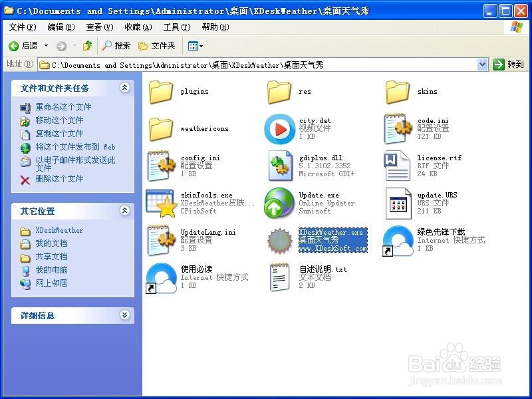
Task: Open the plugins folder icon
Action: (x=160, y=92)
